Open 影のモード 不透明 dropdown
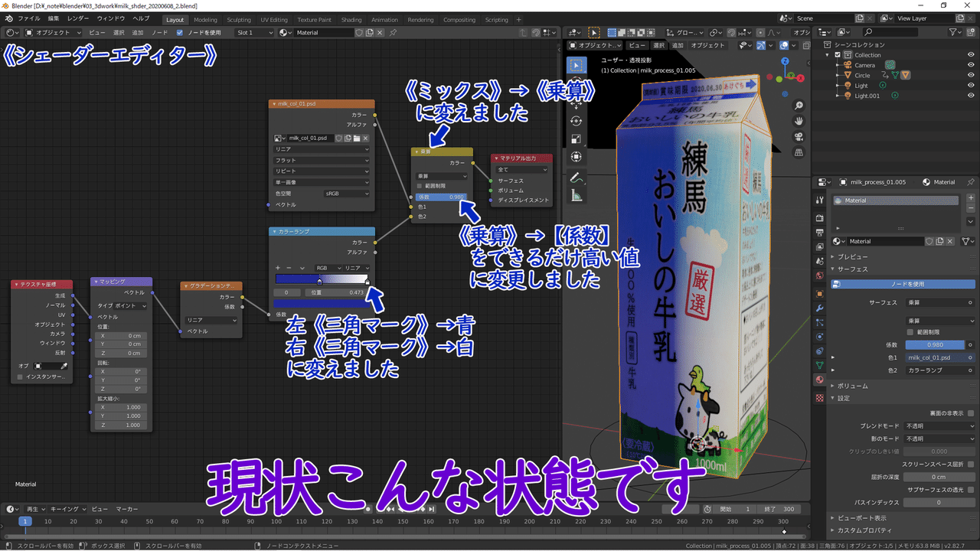 [940, 439]
